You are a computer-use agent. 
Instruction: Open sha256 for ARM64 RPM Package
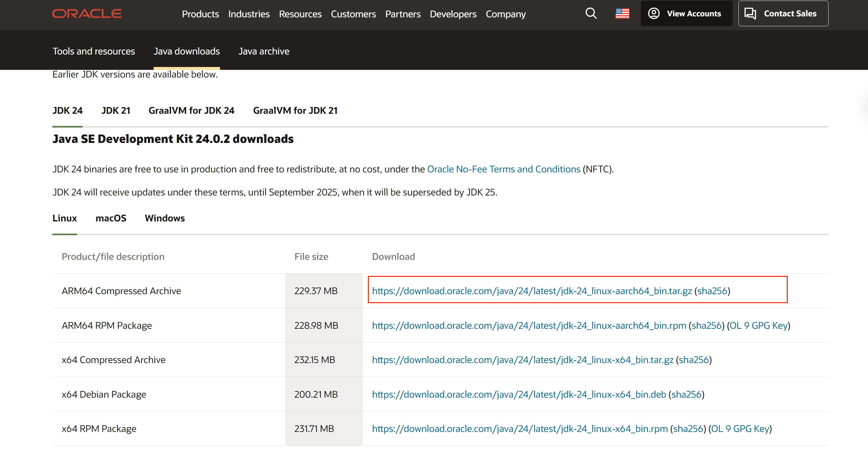click(x=706, y=326)
